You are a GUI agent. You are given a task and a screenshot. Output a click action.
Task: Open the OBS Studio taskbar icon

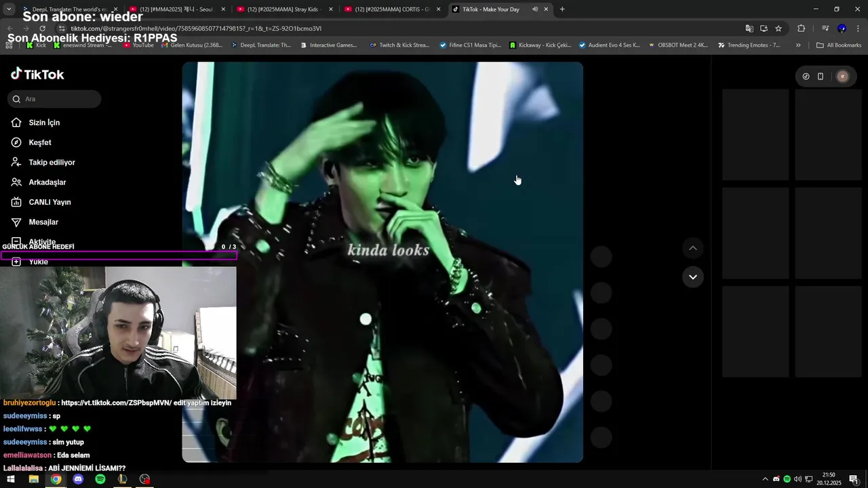pos(144,479)
